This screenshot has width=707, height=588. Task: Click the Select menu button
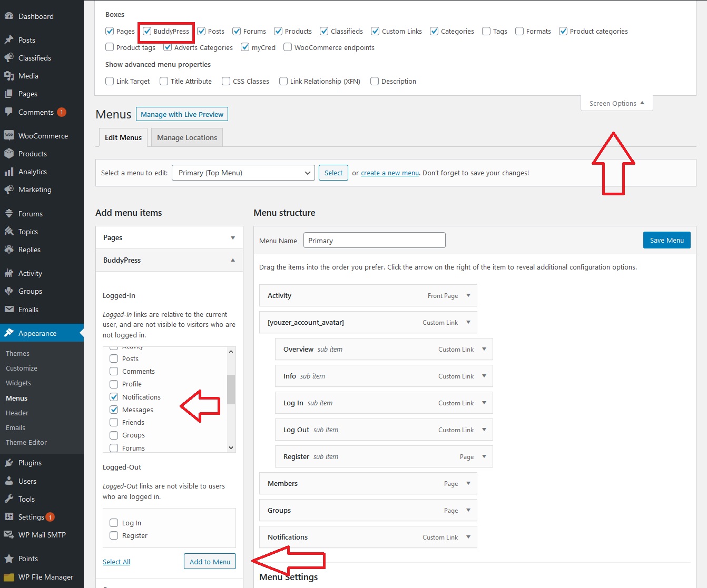[x=333, y=173]
